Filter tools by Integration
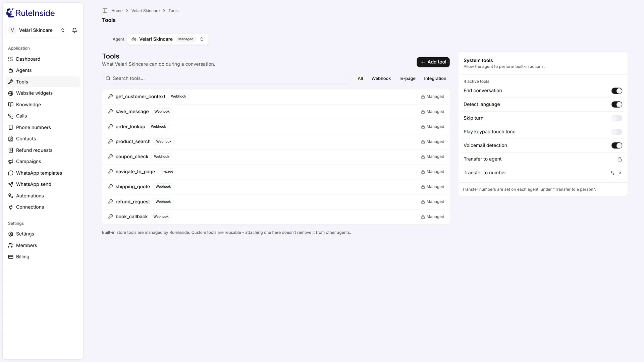This screenshot has width=644, height=362. coord(435,78)
